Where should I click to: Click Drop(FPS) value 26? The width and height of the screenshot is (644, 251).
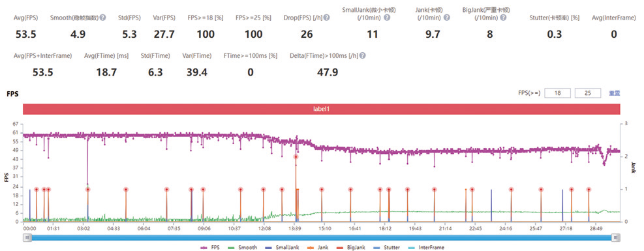[x=307, y=35]
